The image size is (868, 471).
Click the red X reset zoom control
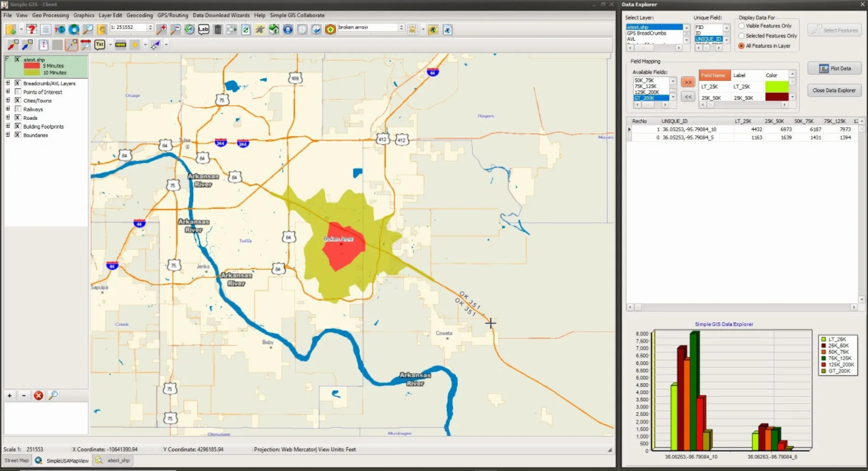click(x=38, y=395)
